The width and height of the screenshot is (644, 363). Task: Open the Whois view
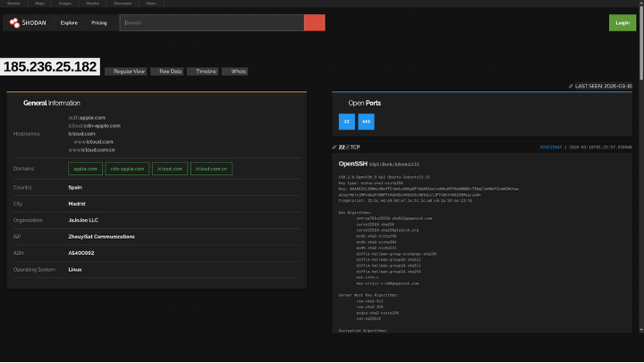236,71
